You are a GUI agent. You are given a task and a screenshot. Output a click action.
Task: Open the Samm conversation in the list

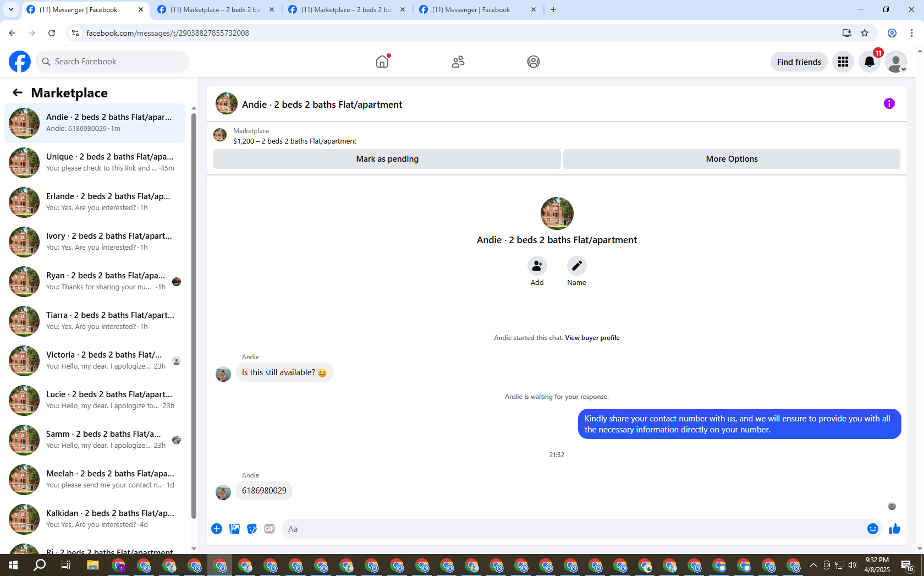[x=95, y=440]
